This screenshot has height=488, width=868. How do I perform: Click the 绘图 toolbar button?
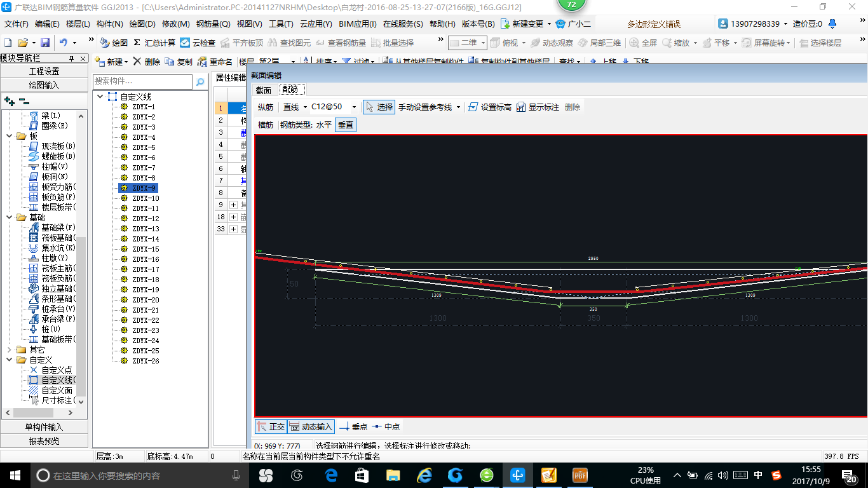click(114, 43)
